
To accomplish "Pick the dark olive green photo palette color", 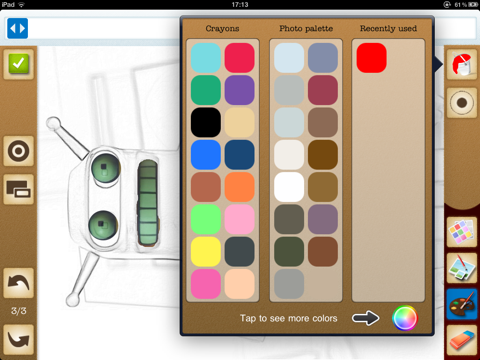I will tap(289, 252).
